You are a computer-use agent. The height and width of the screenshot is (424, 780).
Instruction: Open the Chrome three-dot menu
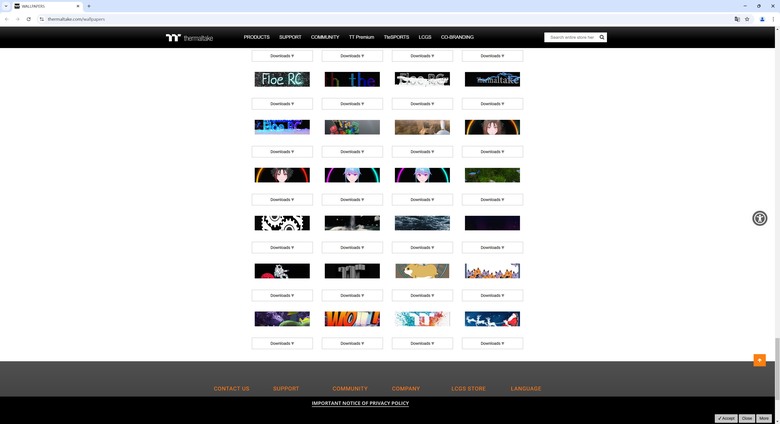pyautogui.click(x=773, y=19)
